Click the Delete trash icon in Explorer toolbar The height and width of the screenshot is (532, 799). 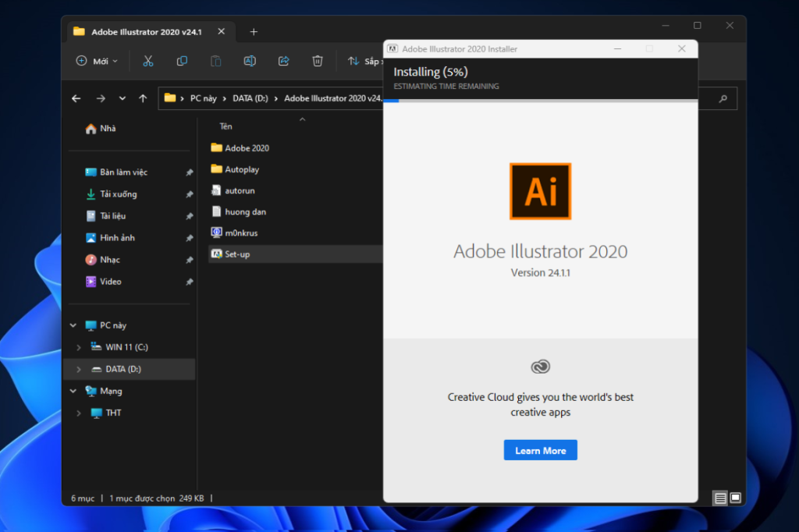[318, 61]
